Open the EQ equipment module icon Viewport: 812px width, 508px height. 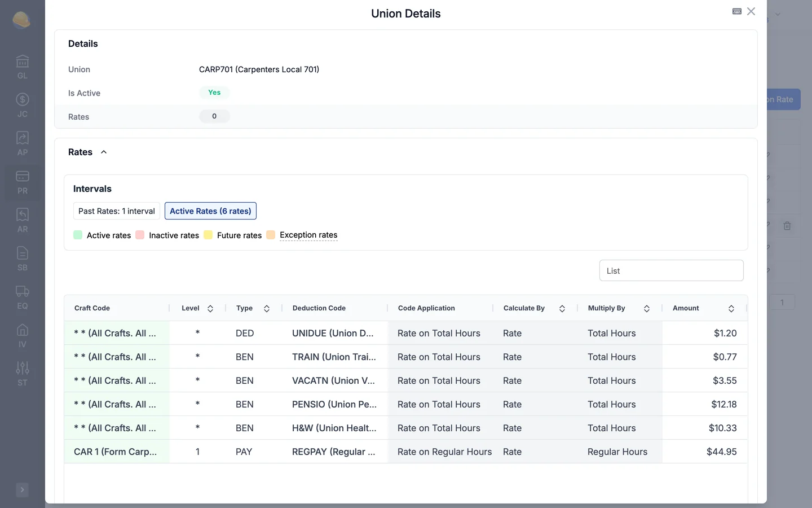(x=22, y=297)
